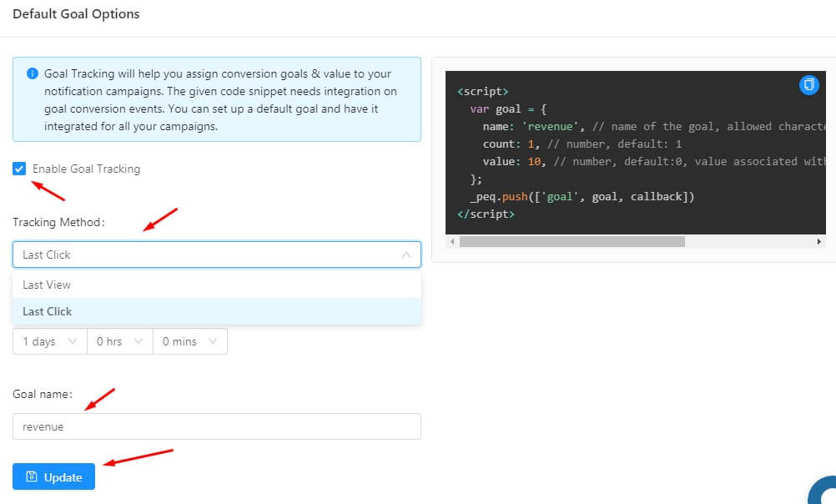Save settings with the Update button
The height and width of the screenshot is (504, 836).
54,476
